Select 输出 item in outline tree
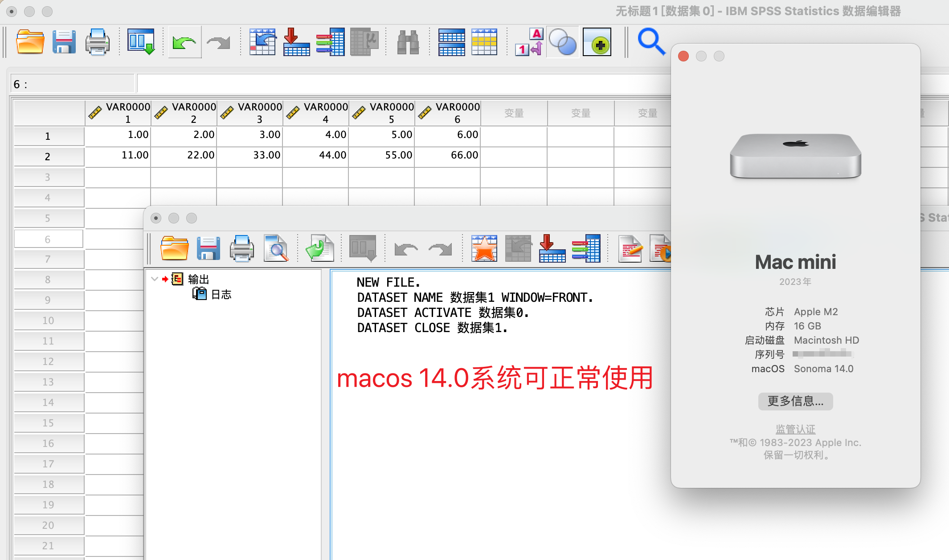 click(198, 279)
